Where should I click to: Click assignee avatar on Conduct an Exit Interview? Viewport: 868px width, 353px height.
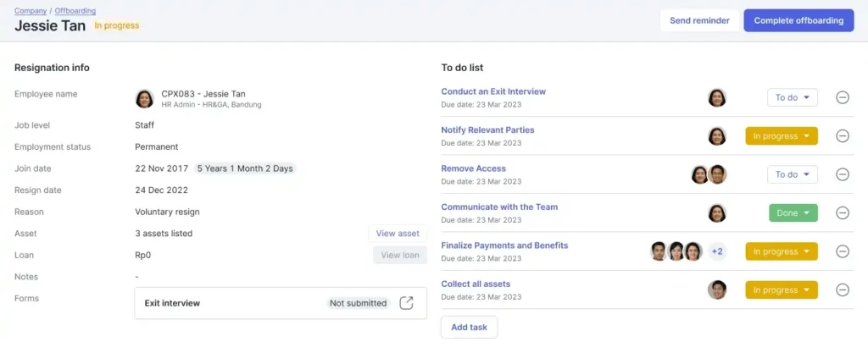[x=717, y=98]
